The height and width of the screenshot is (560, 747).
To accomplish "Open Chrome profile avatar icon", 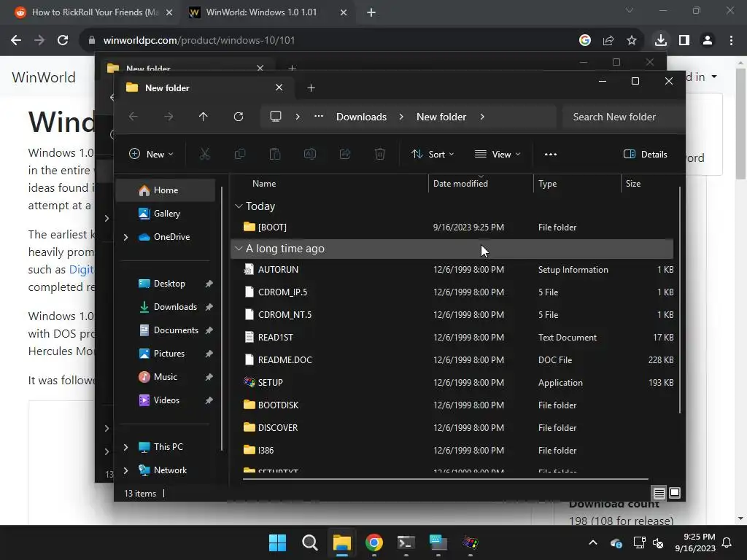I will click(x=708, y=40).
